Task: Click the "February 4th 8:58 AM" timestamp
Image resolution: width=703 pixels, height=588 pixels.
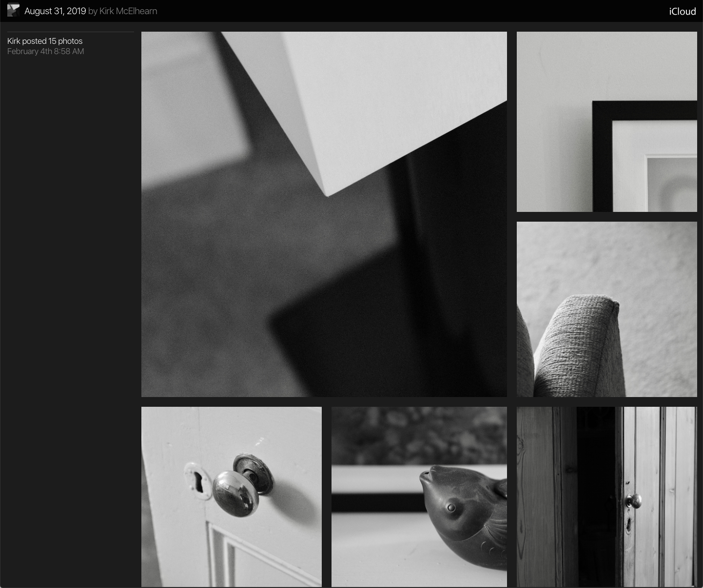Action: [46, 51]
